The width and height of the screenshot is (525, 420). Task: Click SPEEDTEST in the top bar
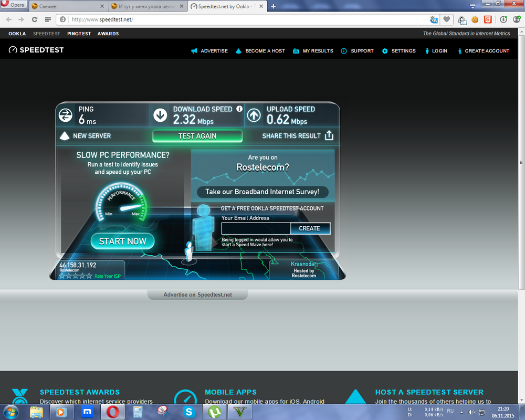[x=47, y=34]
